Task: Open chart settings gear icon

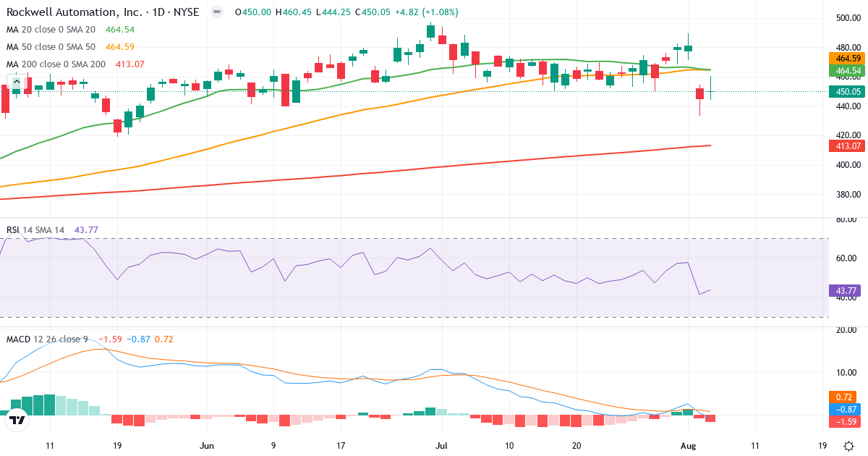Action: coord(848,446)
